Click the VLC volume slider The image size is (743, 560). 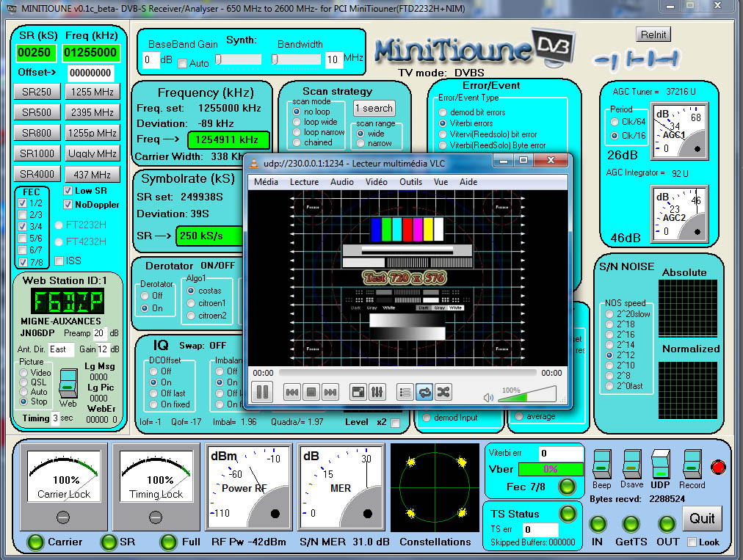[527, 394]
